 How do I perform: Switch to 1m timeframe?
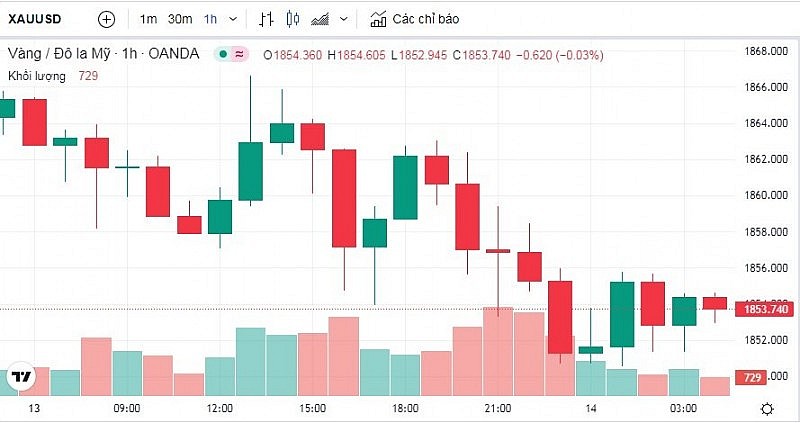pyautogui.click(x=148, y=19)
